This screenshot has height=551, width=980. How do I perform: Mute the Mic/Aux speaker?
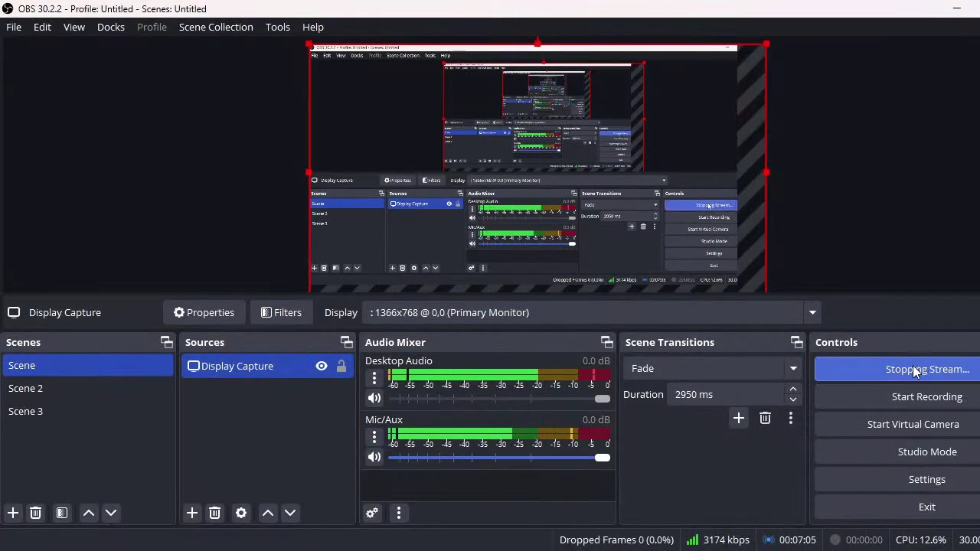click(374, 457)
